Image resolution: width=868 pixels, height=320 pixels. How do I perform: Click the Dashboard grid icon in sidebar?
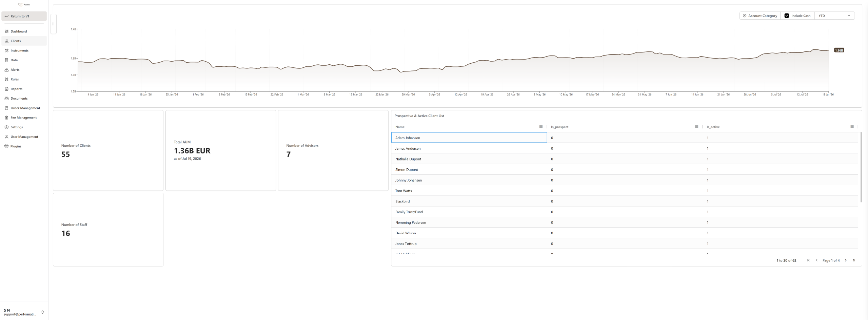pyautogui.click(x=6, y=31)
